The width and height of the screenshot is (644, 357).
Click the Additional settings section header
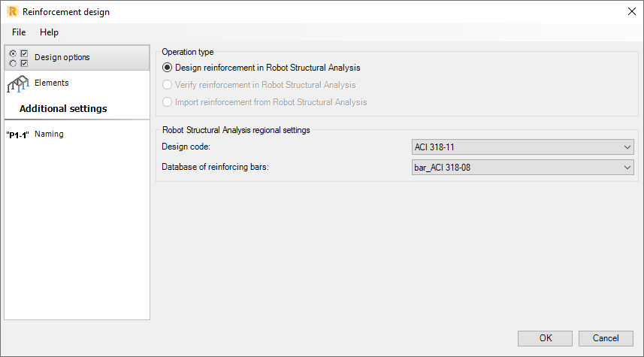point(63,109)
